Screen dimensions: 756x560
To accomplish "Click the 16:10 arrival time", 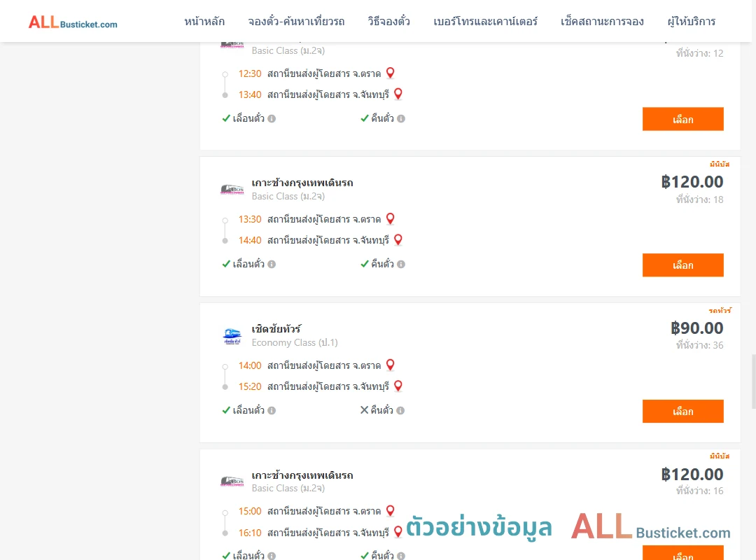I will click(250, 533).
